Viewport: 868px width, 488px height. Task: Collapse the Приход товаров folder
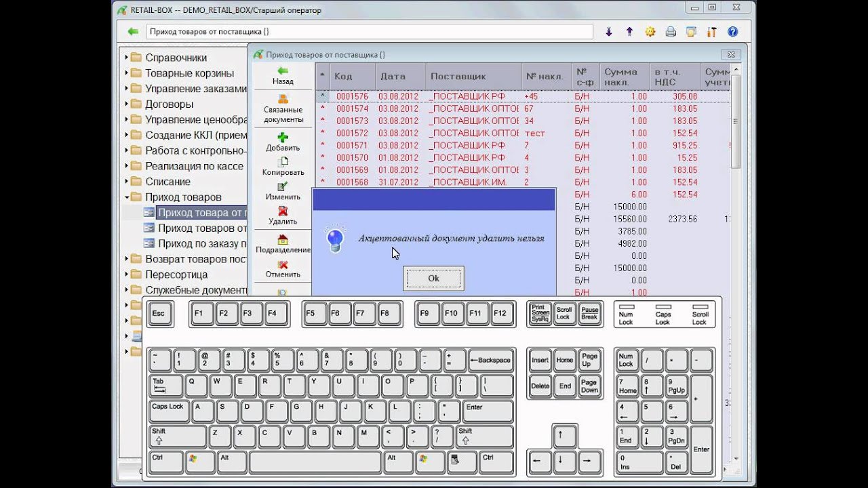(x=126, y=197)
